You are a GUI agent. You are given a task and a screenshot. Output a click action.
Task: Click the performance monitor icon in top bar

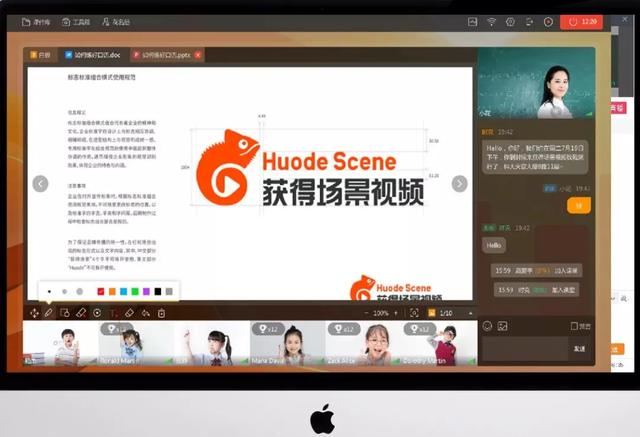pyautogui.click(x=473, y=22)
